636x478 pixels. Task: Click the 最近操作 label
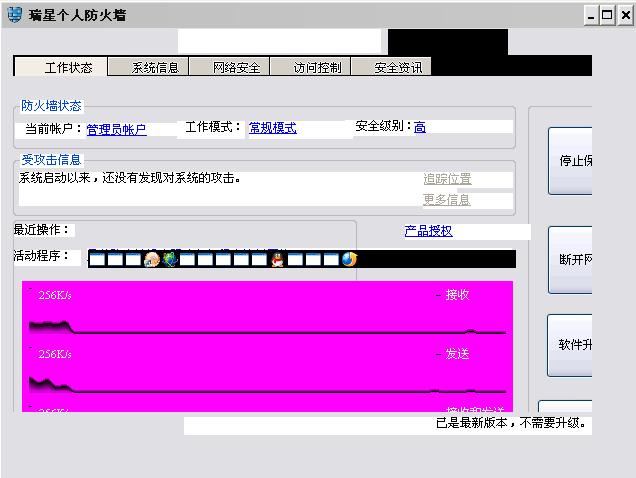point(41,230)
